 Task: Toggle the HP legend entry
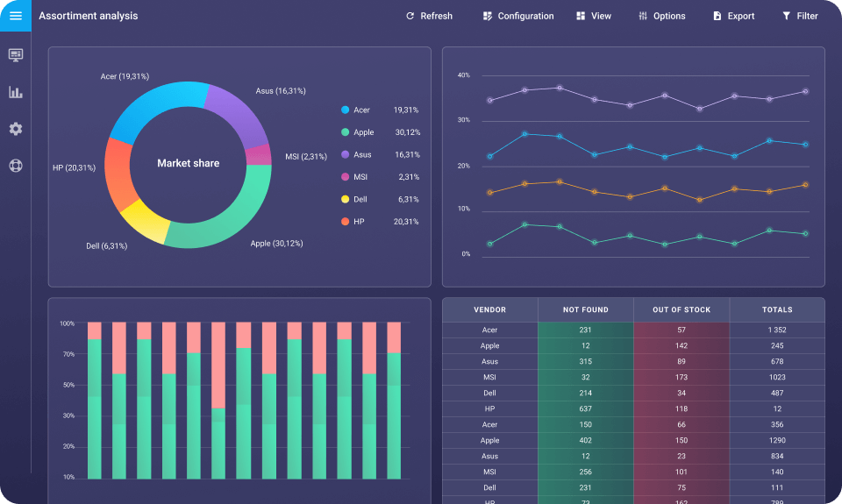tap(358, 222)
